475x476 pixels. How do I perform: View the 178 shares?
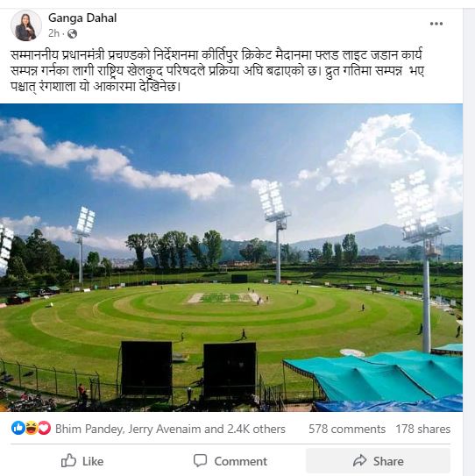[x=422, y=429]
